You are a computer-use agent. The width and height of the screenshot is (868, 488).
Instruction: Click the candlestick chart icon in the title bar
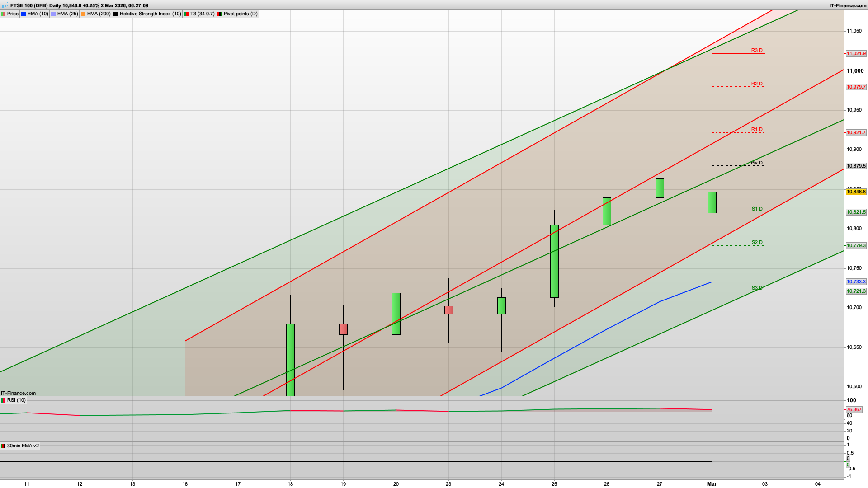tap(5, 6)
